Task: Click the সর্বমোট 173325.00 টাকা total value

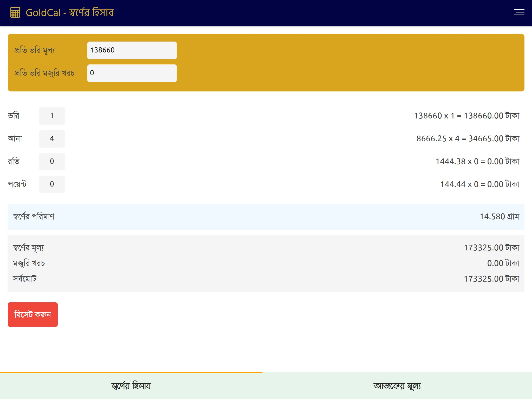Action: coord(491,279)
